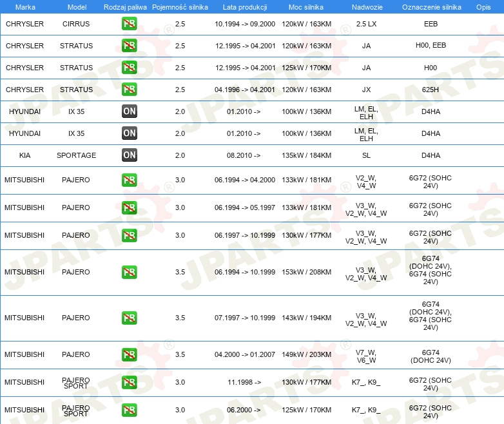Screen dimensions: 504x424
Task: Click the 153kW / 208KM power cell
Action: coord(306,272)
